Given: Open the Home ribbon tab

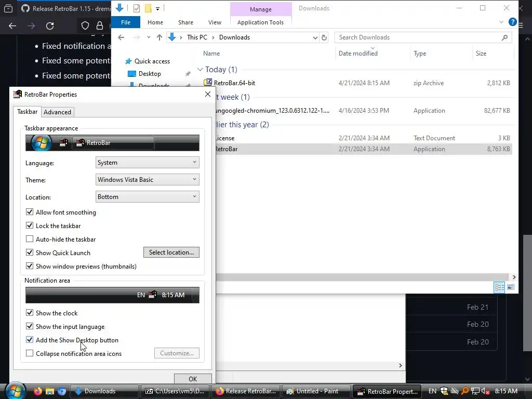Looking at the screenshot, I should pos(155,22).
